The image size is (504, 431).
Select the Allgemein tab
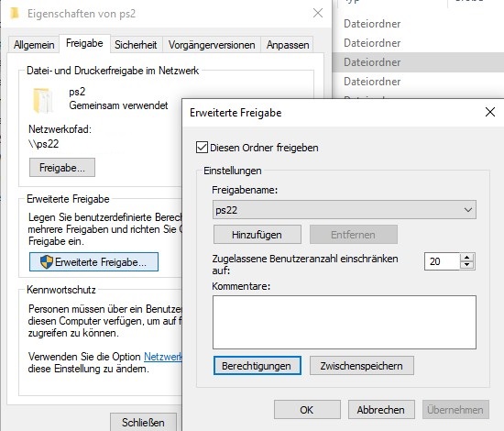click(34, 45)
